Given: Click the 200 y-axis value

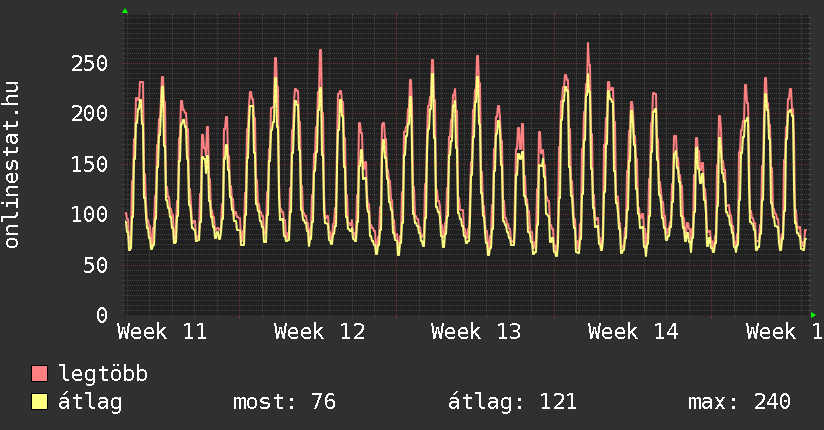Looking at the screenshot, I should pos(89,113).
